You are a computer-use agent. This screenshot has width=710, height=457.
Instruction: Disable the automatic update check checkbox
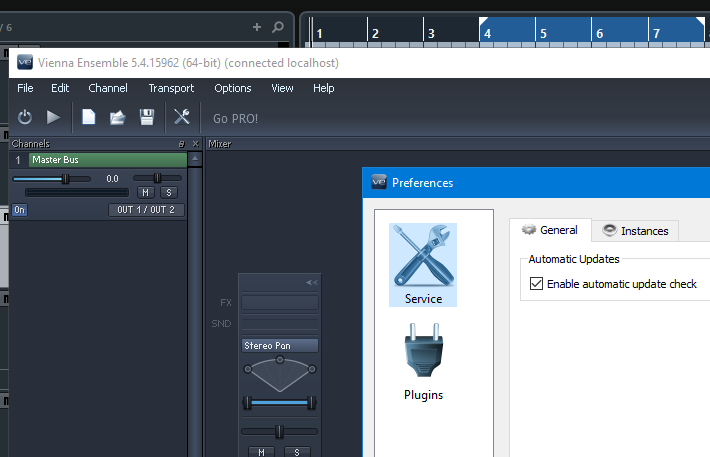click(537, 284)
